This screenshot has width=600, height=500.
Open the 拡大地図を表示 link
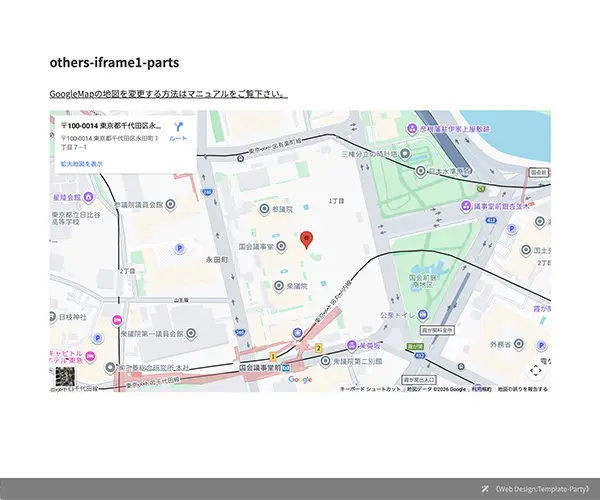pyautogui.click(x=82, y=163)
